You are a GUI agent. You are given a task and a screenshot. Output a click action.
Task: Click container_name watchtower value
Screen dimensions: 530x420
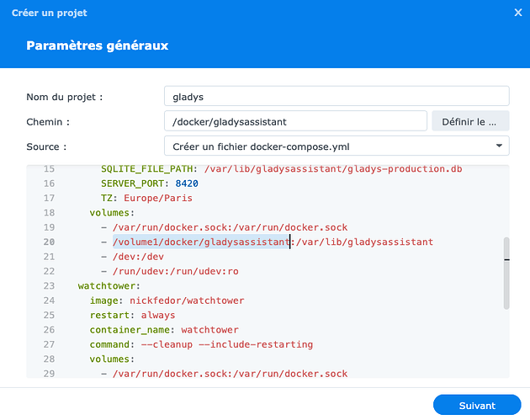click(209, 330)
